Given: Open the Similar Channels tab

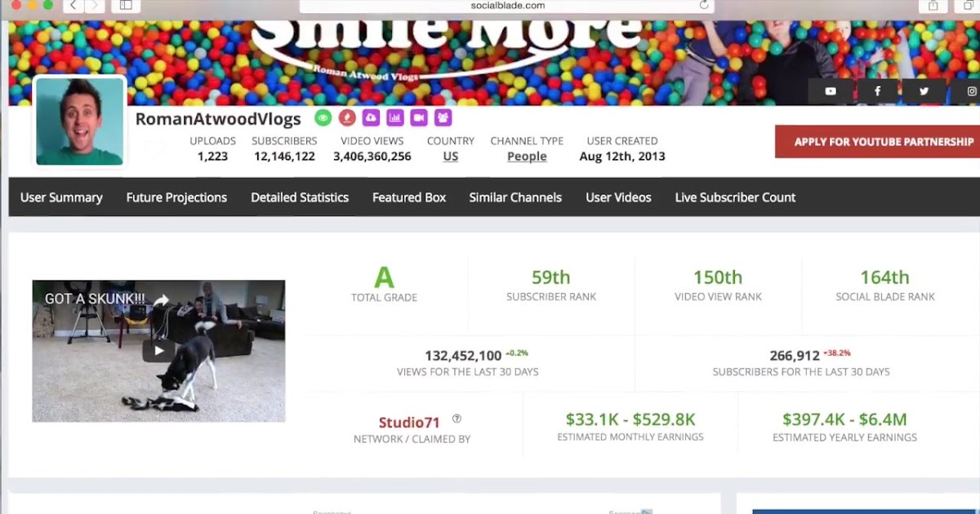Looking at the screenshot, I should [515, 197].
